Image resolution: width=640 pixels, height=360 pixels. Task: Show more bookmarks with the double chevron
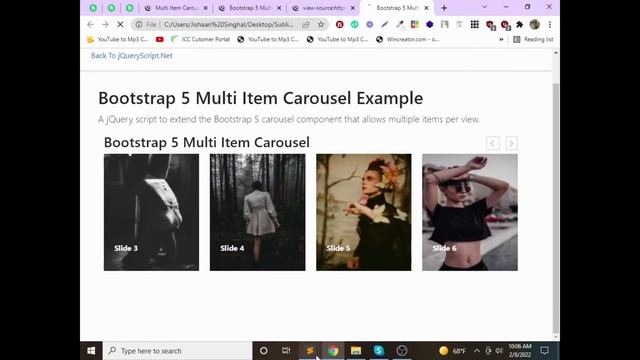[501, 39]
